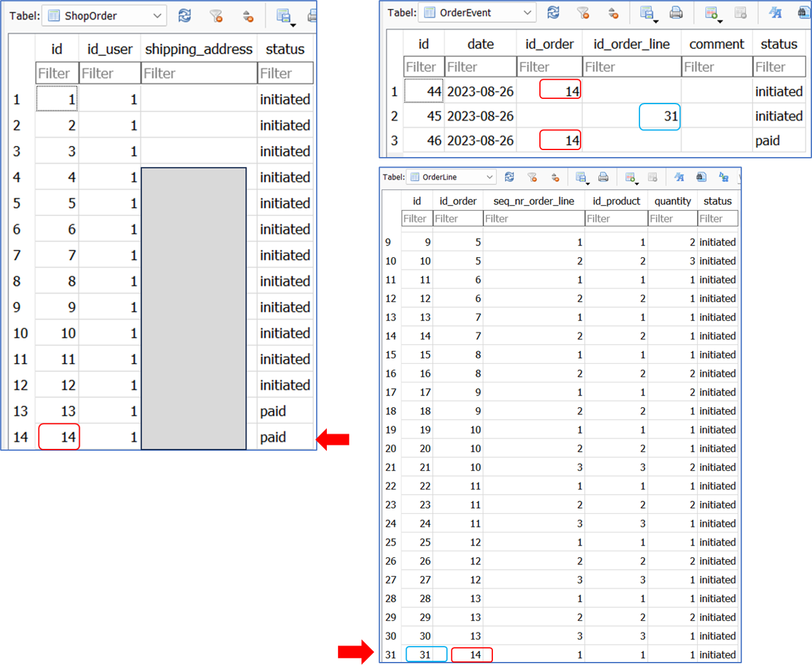
Task: Select the id cell '7' in ShopOrder
Action: 57,255
